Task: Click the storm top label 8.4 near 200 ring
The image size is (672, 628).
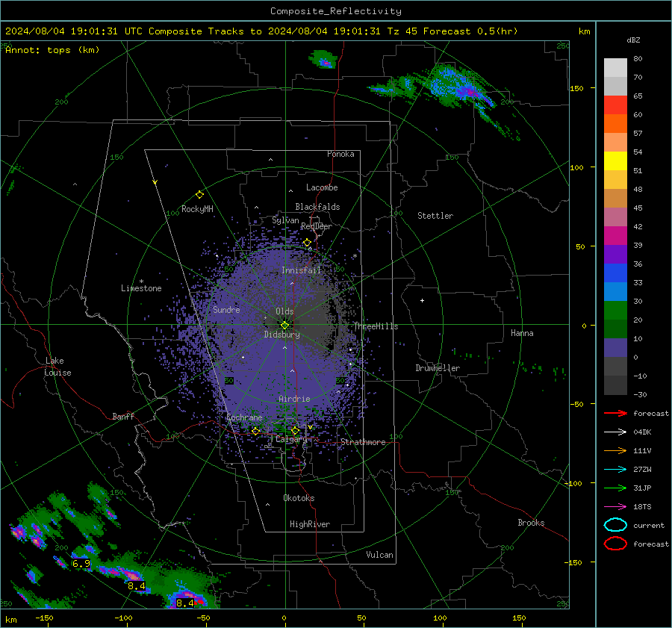Action: (x=137, y=585)
